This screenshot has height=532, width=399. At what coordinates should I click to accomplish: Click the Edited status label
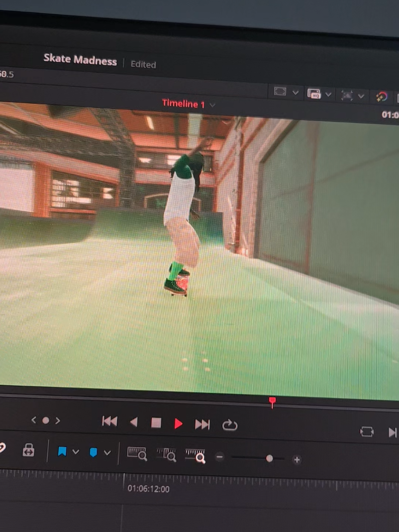(x=143, y=64)
